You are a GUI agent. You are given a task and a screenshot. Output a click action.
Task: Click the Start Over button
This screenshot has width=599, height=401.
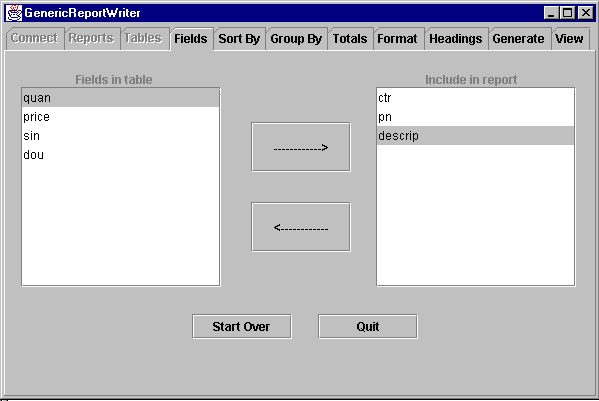(242, 327)
